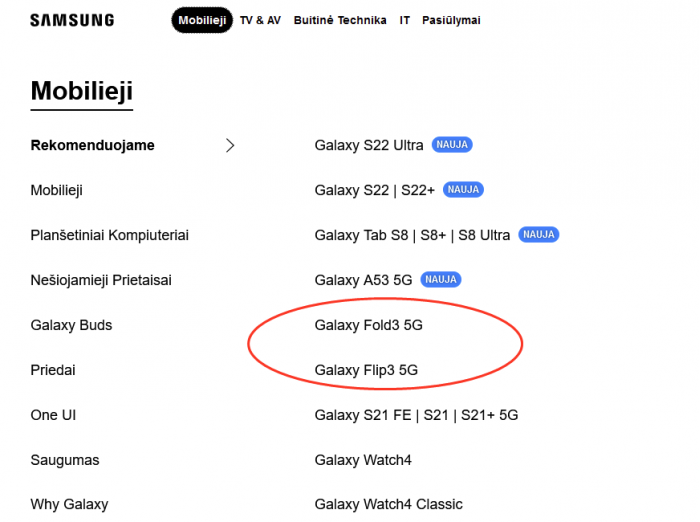Select Rekomenduojame in the sidebar
Screen dimensions: 700x522
click(x=93, y=145)
